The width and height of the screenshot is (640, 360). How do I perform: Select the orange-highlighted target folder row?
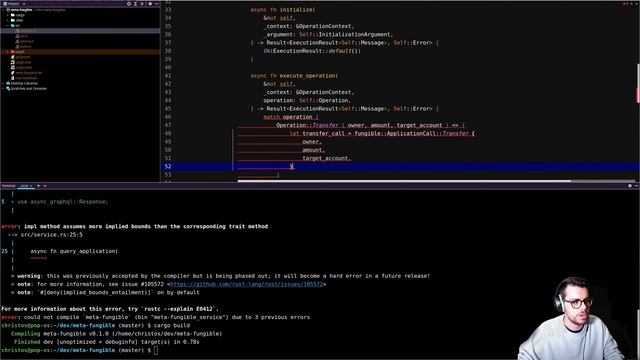pos(80,52)
